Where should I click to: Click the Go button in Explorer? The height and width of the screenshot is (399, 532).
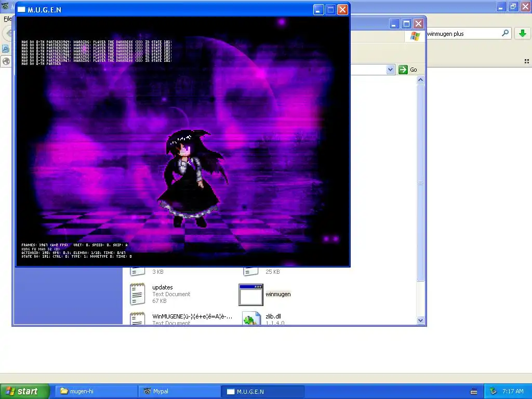(x=408, y=70)
